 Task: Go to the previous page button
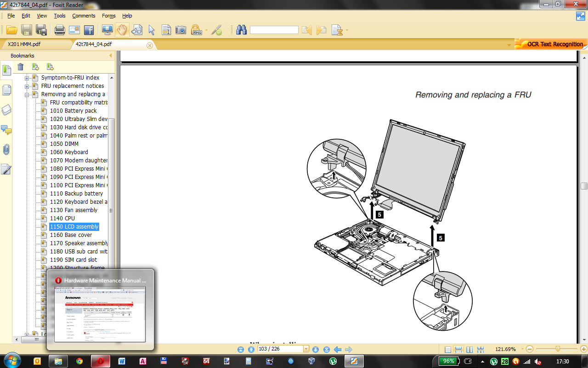pos(251,349)
